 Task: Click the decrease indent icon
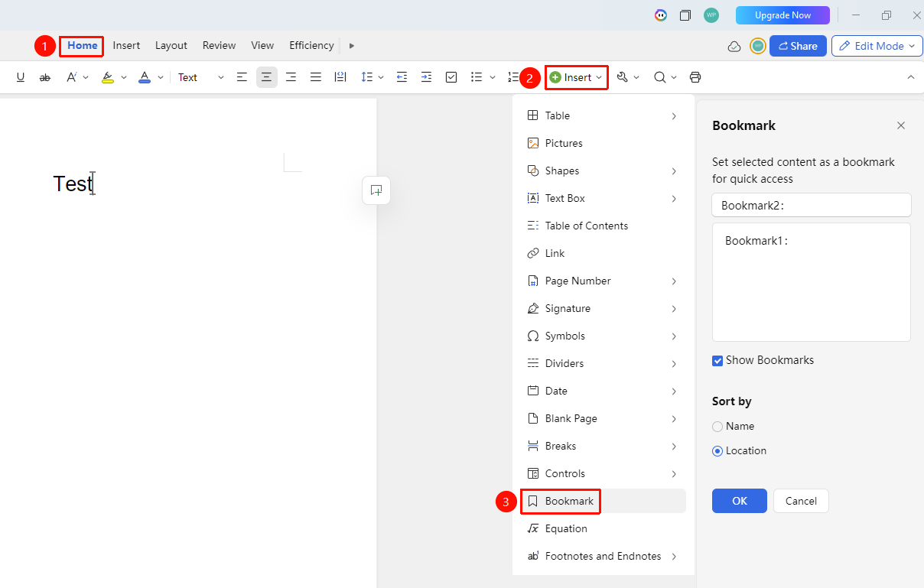(x=402, y=77)
